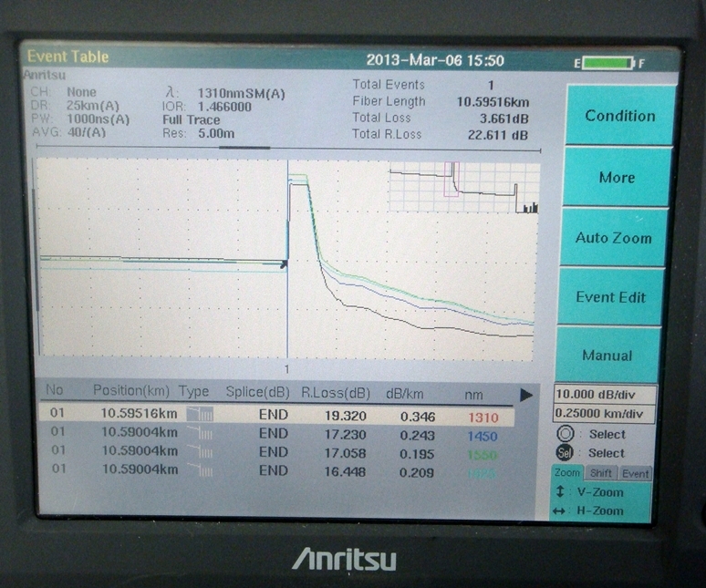Click the Res value 5.00m
The height and width of the screenshot is (588, 706).
point(216,134)
